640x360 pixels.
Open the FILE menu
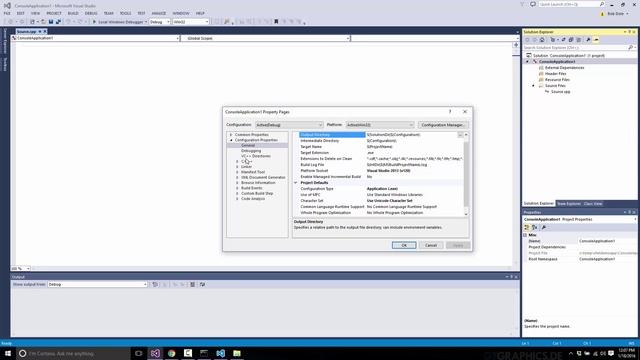tap(7, 13)
